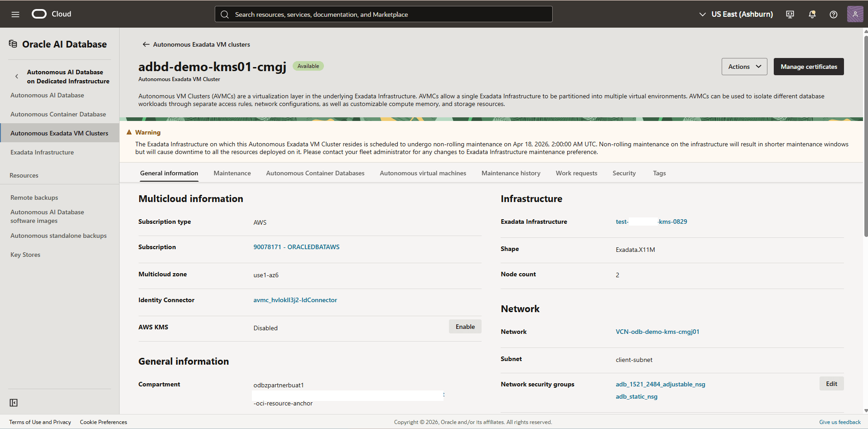The width and height of the screenshot is (868, 429).
Task: Click the Resources sidebar heading
Action: pyautogui.click(x=24, y=175)
